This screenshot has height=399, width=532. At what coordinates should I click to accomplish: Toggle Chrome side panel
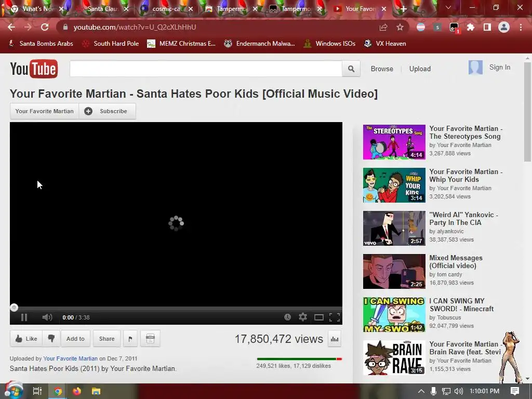click(487, 27)
